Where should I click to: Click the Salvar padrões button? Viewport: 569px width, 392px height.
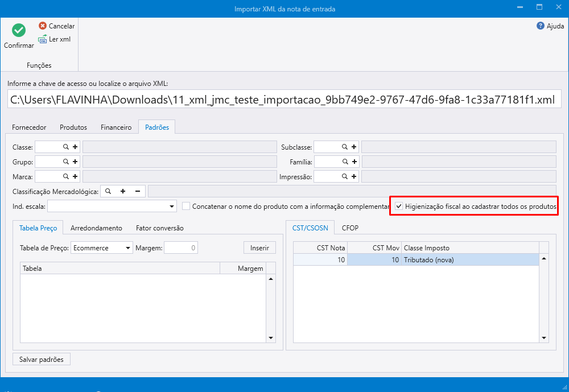click(42, 360)
